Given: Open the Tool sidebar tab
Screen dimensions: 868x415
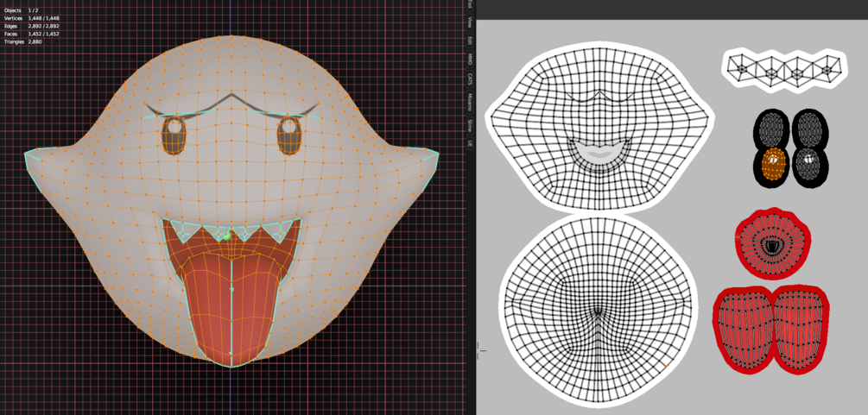Looking at the screenshot, I should [x=470, y=3].
